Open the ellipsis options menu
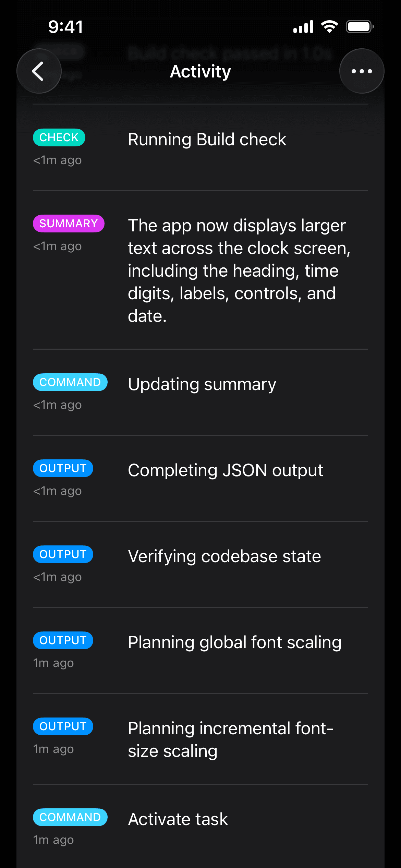This screenshot has width=401, height=868. point(362,71)
